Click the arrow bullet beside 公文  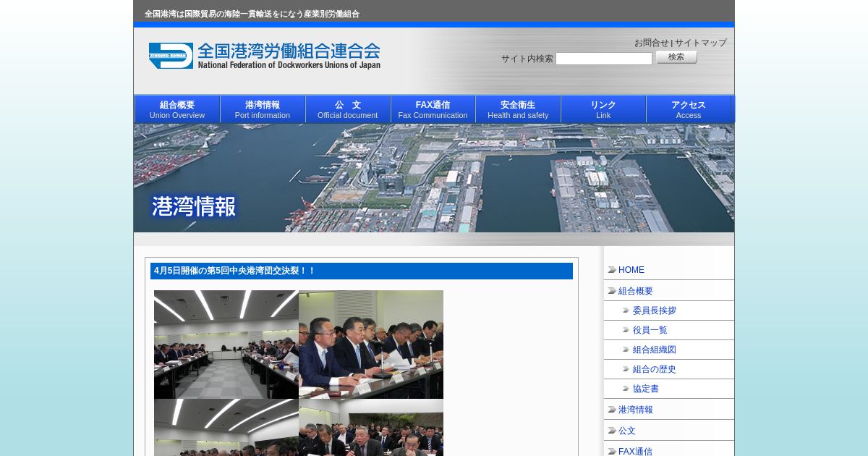[612, 431]
